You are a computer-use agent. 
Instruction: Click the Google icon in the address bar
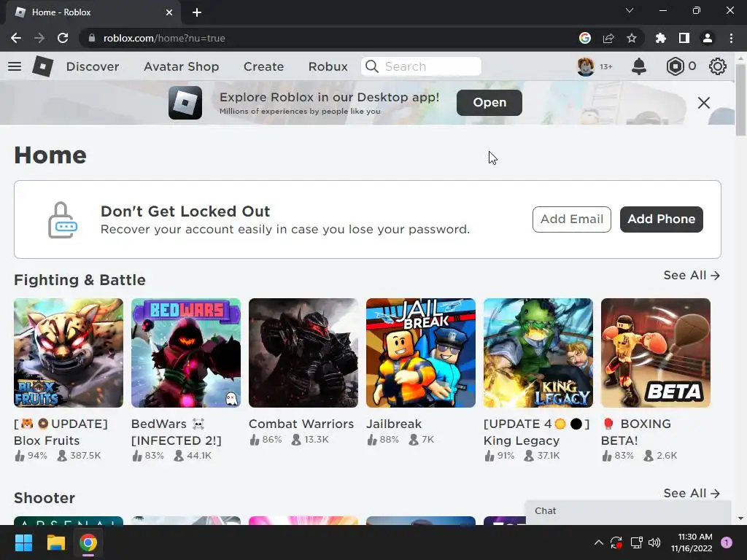(x=585, y=38)
